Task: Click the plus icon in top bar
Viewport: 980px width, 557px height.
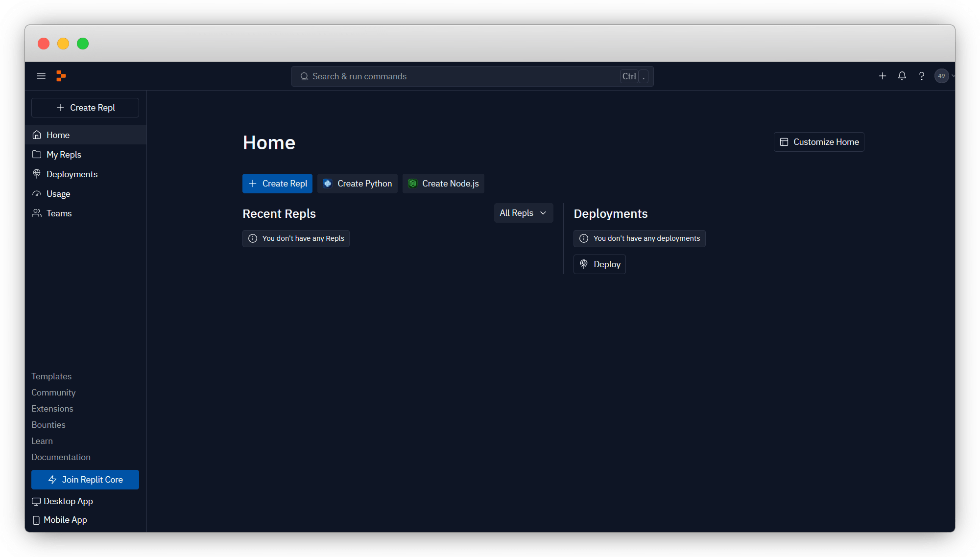Action: (883, 76)
